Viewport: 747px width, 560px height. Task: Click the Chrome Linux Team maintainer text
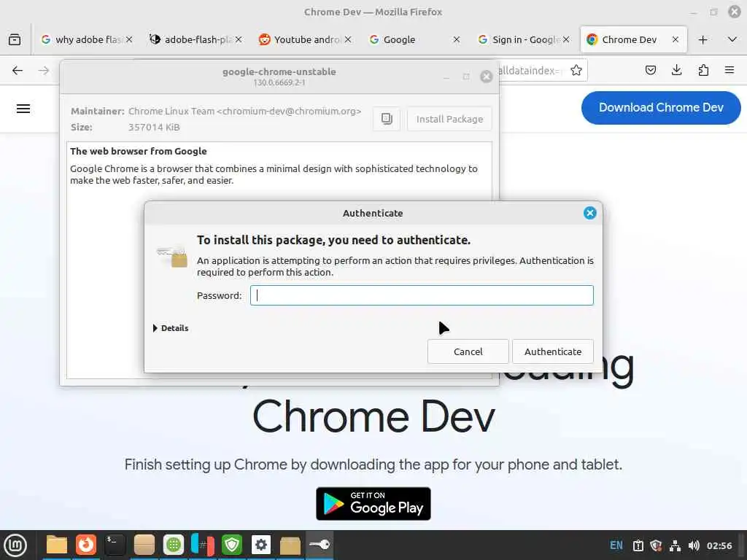pos(245,111)
